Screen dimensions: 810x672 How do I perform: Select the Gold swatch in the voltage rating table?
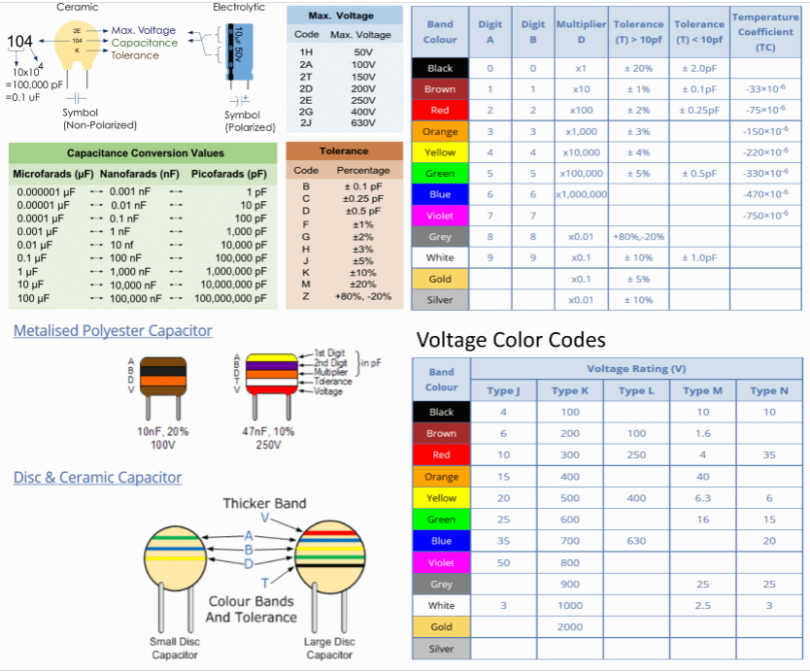click(x=441, y=626)
